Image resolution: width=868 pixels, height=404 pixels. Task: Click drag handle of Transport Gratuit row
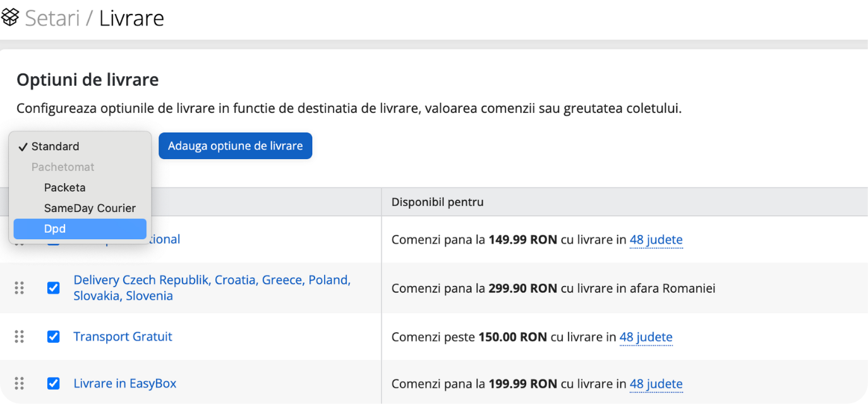tap(19, 336)
